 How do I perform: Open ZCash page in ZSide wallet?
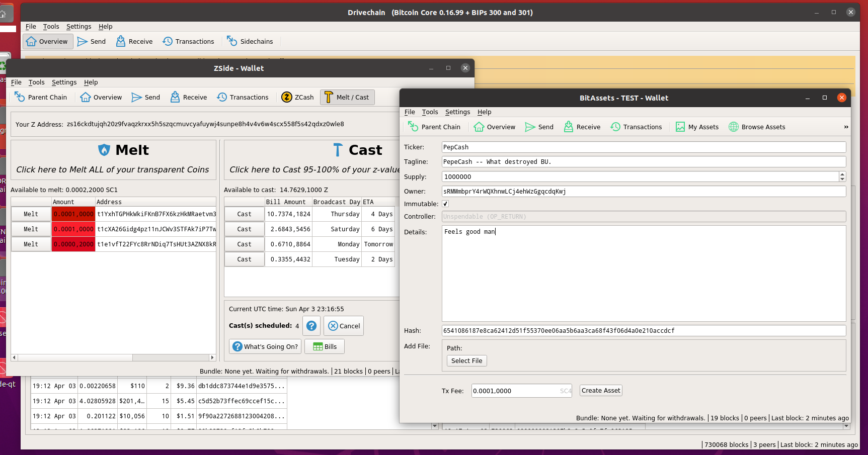(x=298, y=97)
